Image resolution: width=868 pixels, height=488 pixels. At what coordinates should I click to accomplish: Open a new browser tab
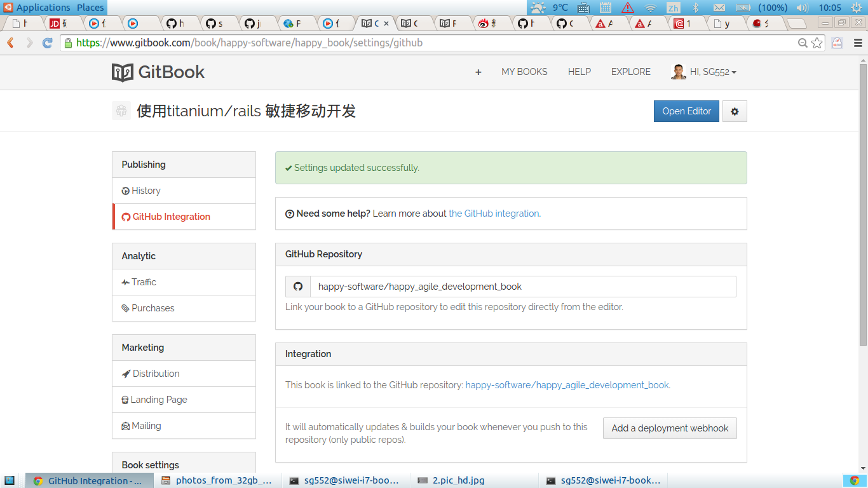[797, 24]
